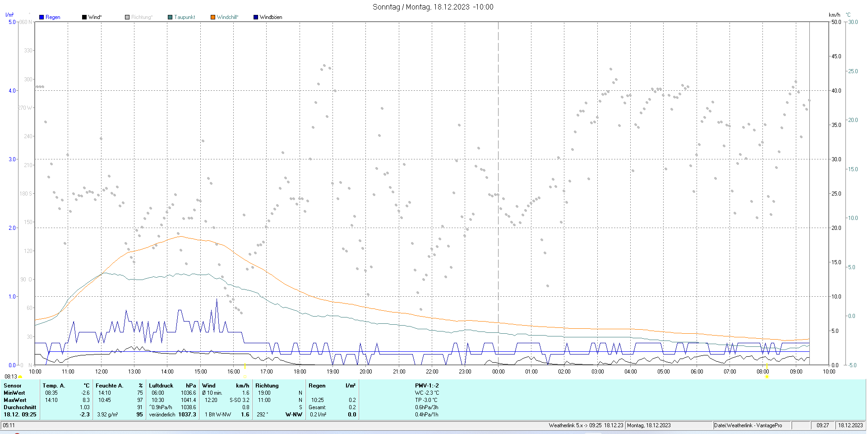Click the PMV-1 value label
The image size is (868, 434).
(427, 386)
